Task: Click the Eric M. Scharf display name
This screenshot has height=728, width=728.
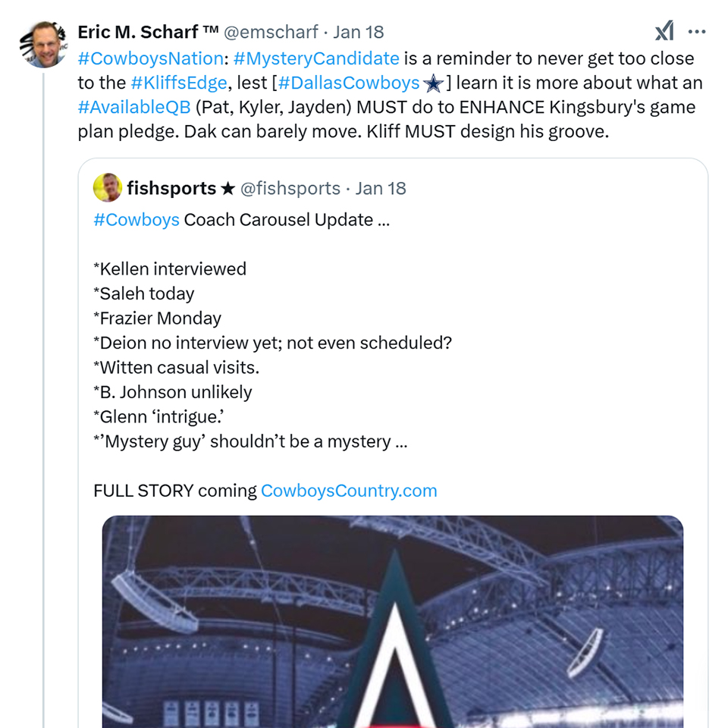Action: pos(148,32)
